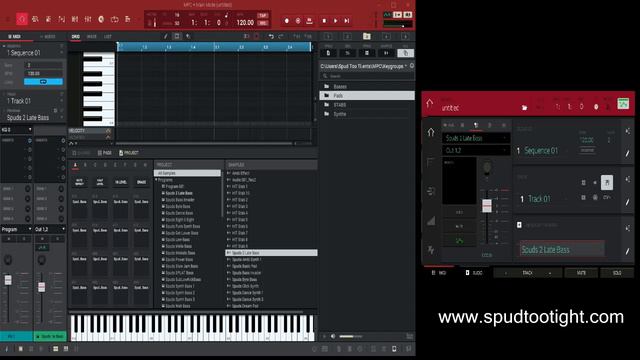Select All Samples in the Project list
This screenshot has width=640, height=360.
[x=187, y=173]
